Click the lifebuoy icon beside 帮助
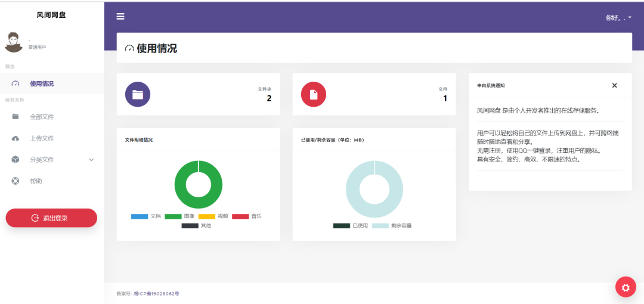644x304 pixels. coord(16,181)
